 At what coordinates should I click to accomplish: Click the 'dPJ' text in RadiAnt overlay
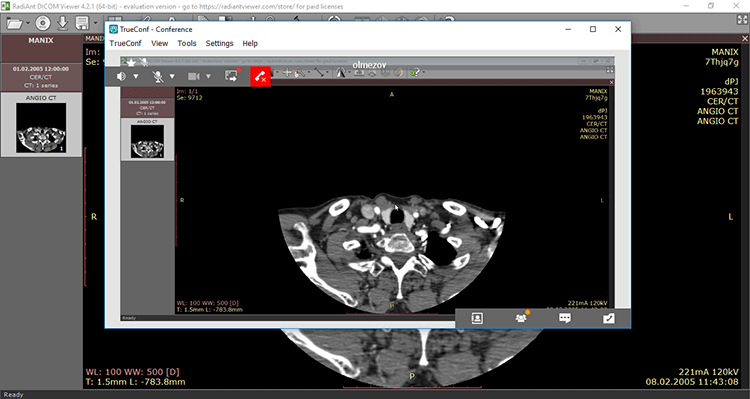(x=732, y=81)
